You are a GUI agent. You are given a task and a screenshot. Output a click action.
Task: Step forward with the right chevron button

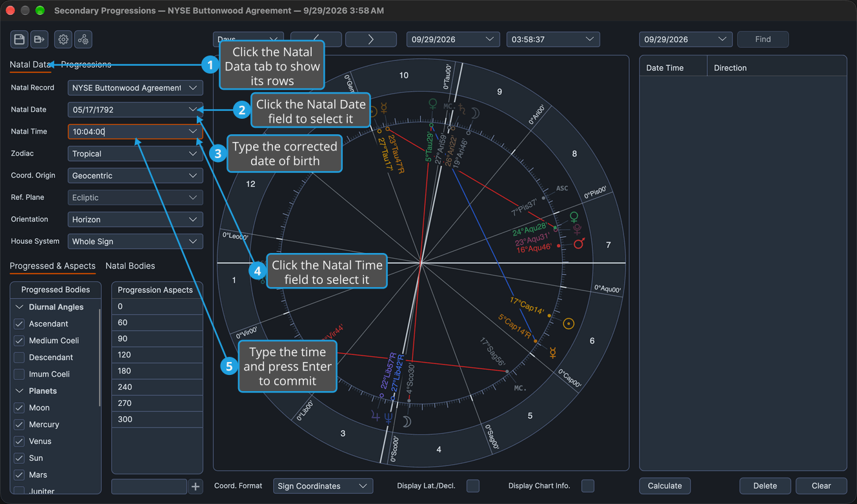click(371, 39)
